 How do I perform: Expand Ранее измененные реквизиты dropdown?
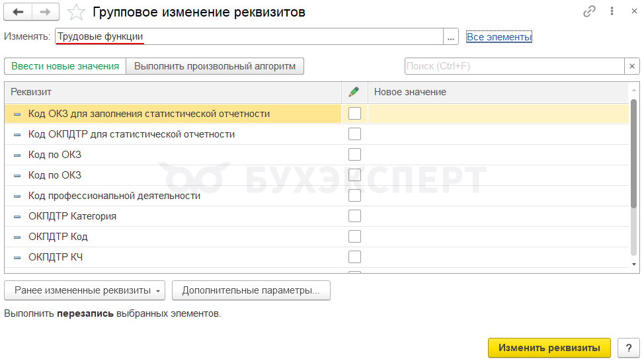[x=85, y=290]
